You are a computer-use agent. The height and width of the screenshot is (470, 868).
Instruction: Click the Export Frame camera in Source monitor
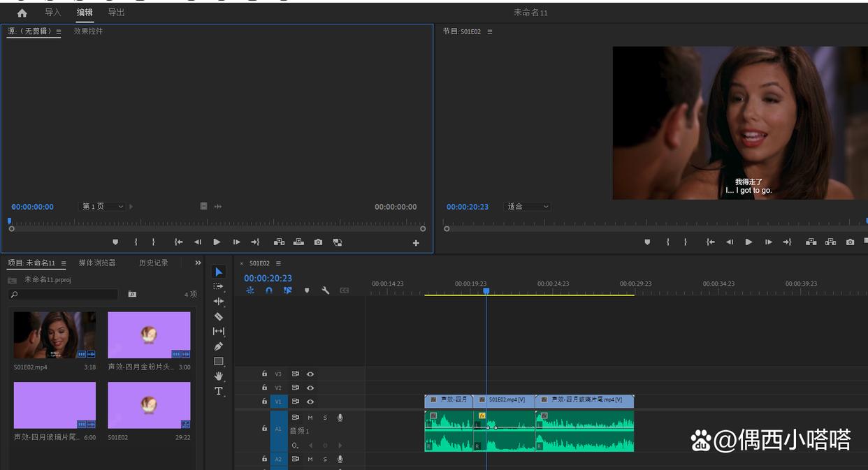coord(318,242)
